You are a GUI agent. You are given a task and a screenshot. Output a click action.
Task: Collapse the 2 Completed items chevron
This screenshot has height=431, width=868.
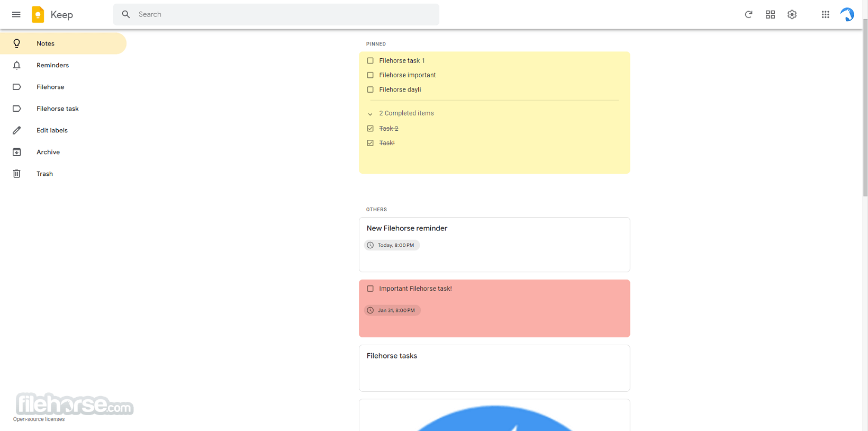coord(370,114)
